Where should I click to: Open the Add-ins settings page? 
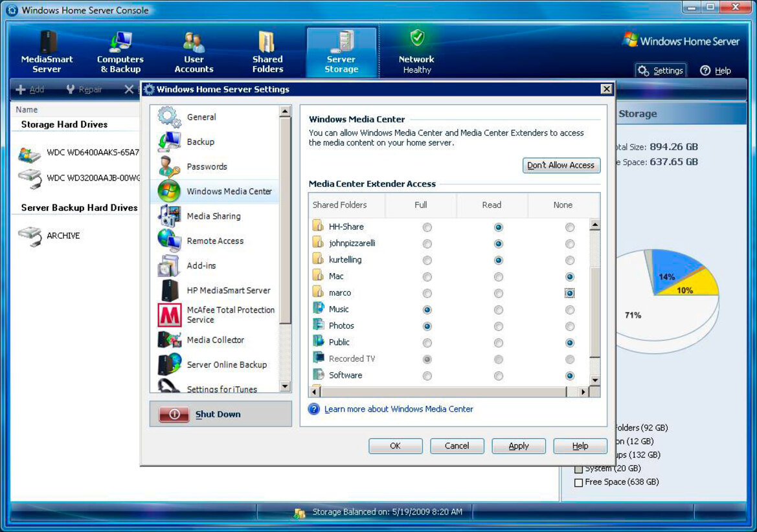[x=201, y=265]
